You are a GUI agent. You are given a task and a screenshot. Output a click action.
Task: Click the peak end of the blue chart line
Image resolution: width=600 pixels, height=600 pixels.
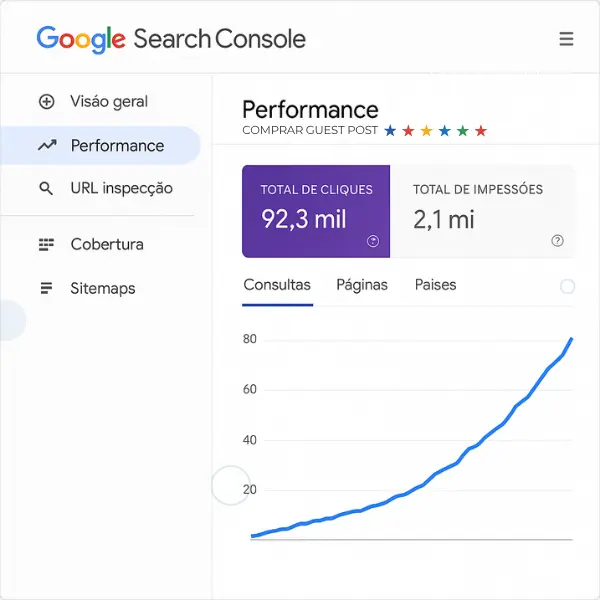point(571,339)
